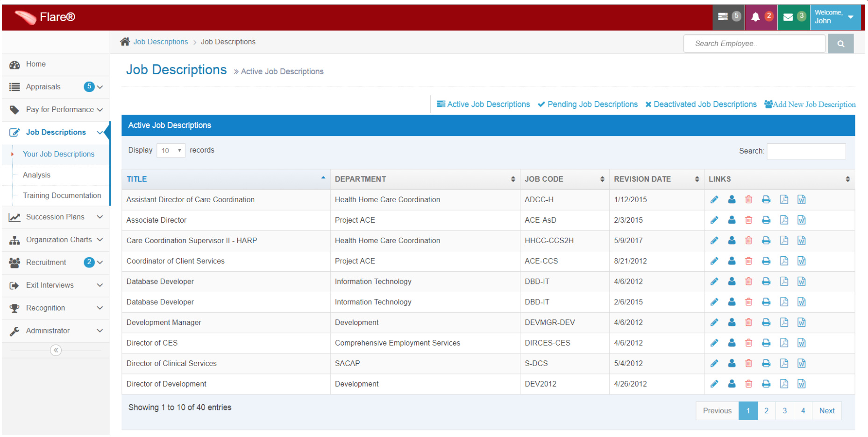Click user assign icon for Coordinator of Client Services
This screenshot has width=868, height=437.
coord(732,261)
